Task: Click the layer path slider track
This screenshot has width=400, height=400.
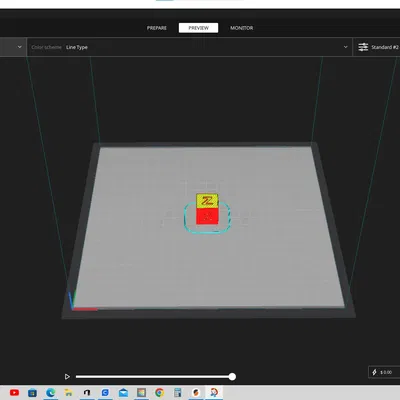Action: [x=154, y=377]
